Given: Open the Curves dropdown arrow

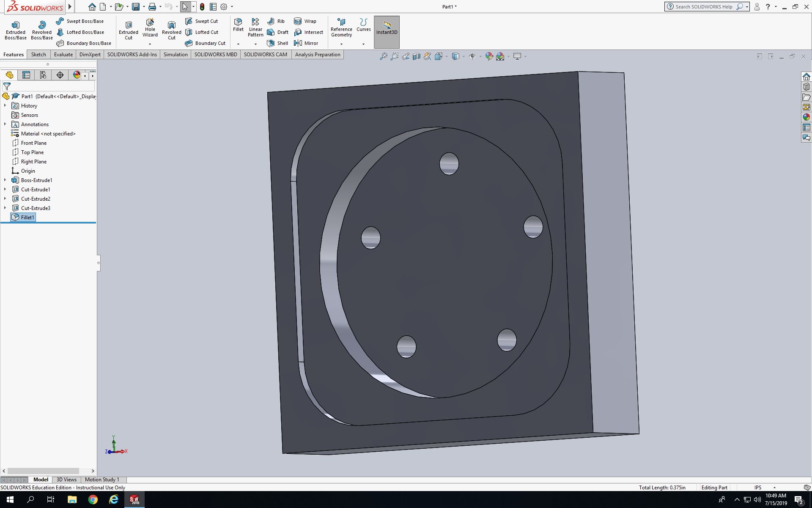Looking at the screenshot, I should tap(363, 44).
